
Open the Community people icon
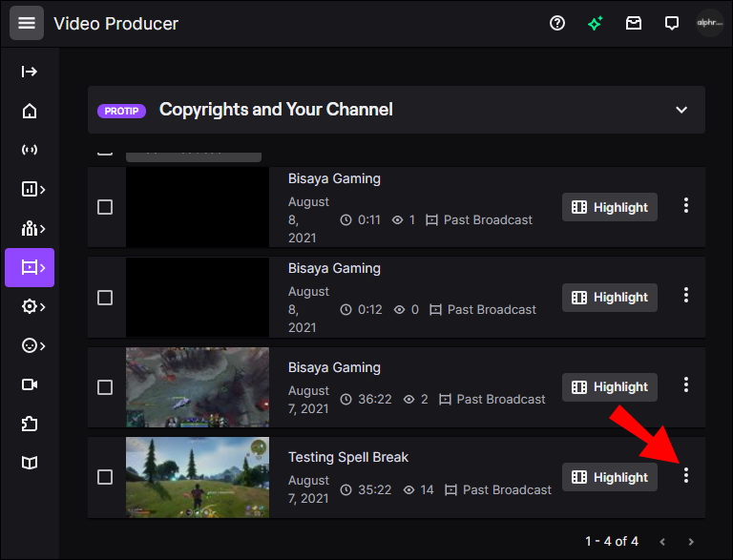[32, 229]
